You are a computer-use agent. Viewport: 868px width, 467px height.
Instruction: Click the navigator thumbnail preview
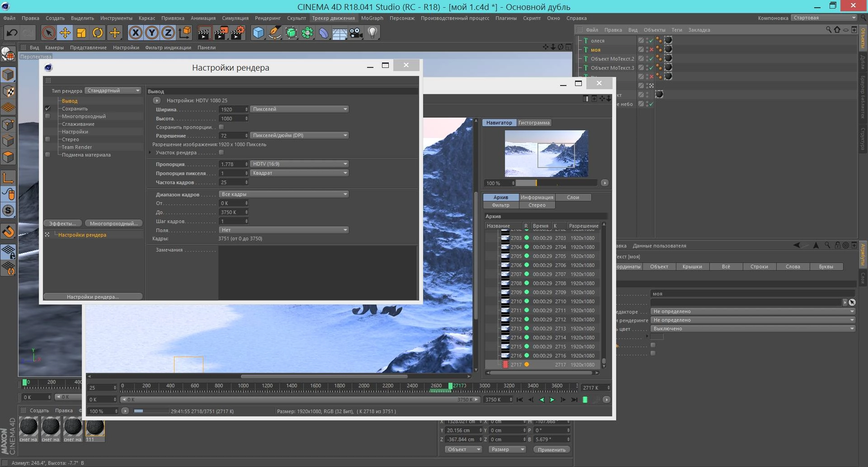pos(546,154)
